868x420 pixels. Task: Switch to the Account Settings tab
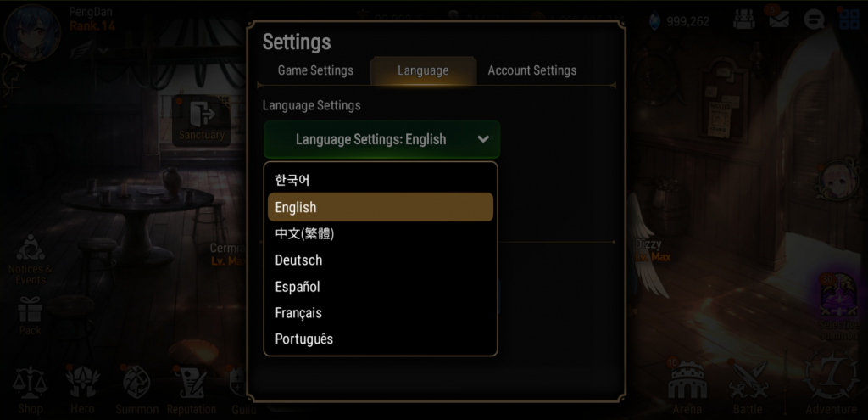[532, 71]
